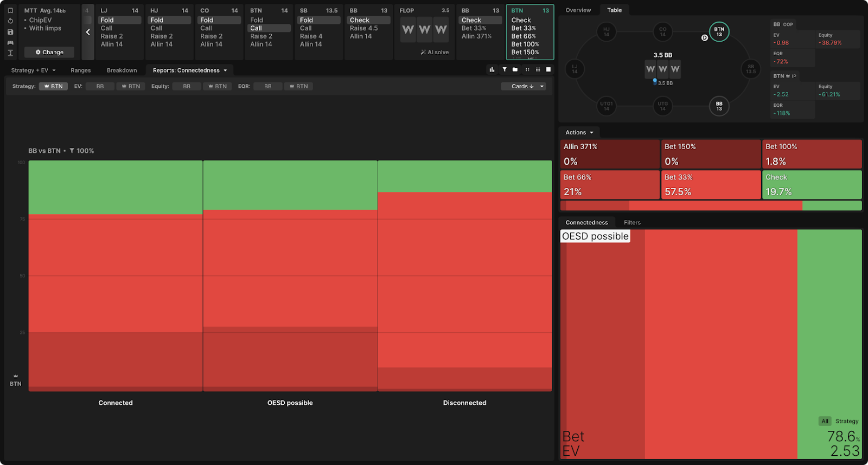The height and width of the screenshot is (465, 868).
Task: Open the Strategy + EV dropdown
Action: [33, 70]
